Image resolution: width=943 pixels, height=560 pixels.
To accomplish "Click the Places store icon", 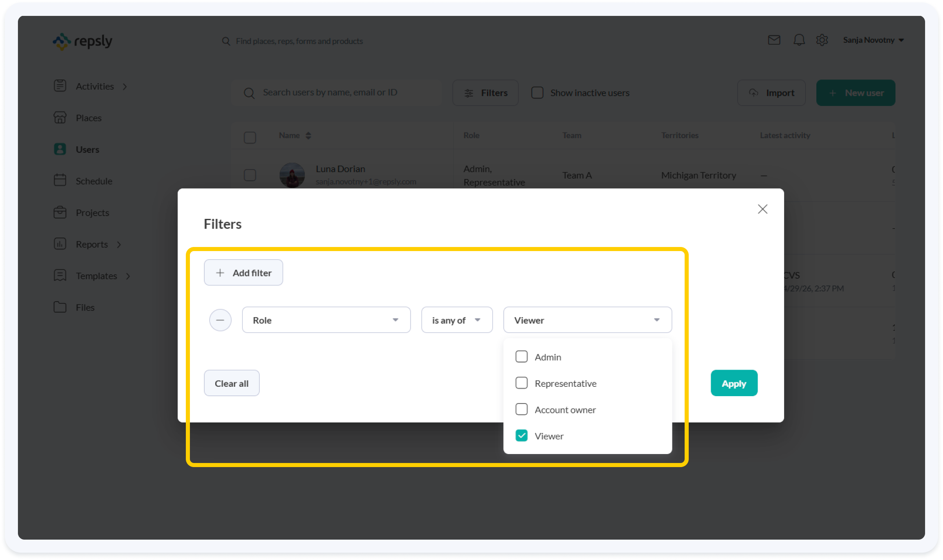I will [x=60, y=117].
